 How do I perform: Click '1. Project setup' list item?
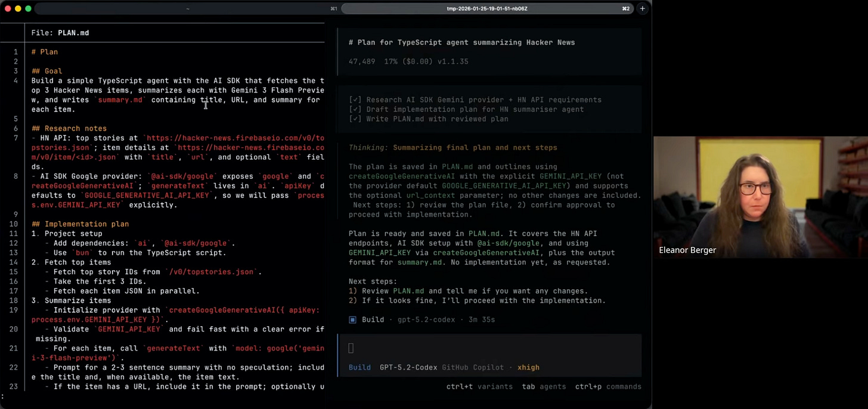(x=67, y=234)
